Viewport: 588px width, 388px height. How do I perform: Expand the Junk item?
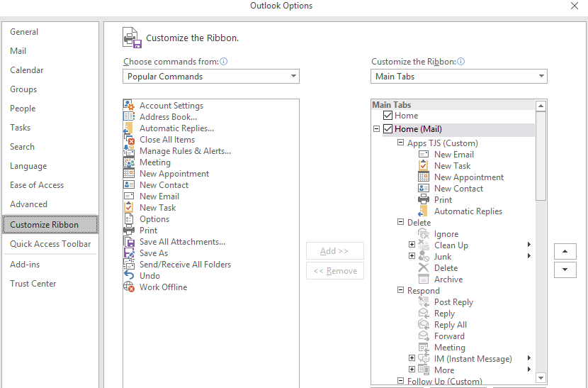coord(412,256)
